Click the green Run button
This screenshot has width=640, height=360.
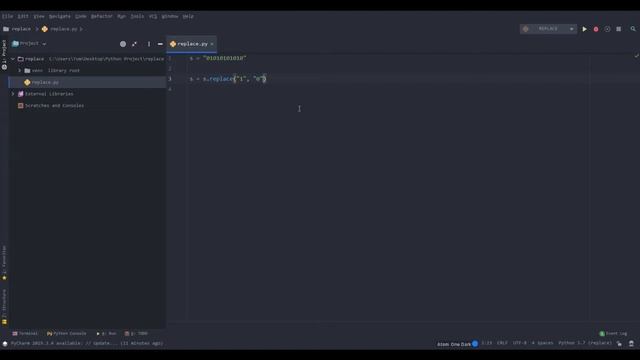(x=584, y=29)
